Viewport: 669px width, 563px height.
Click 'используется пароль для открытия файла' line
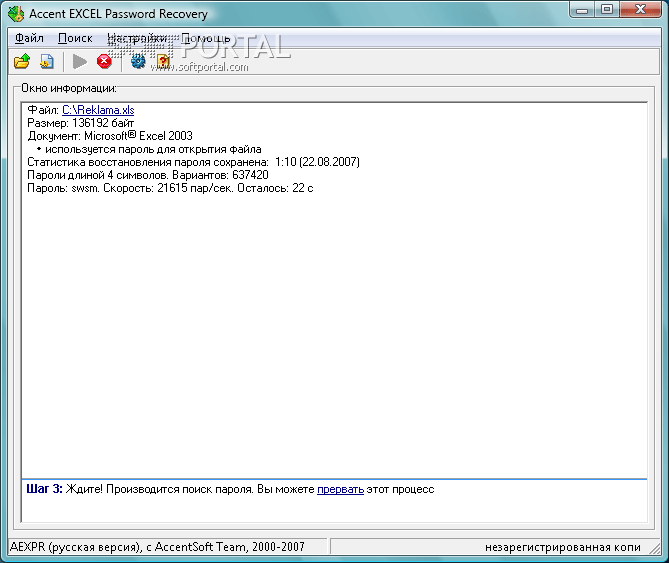149,149
